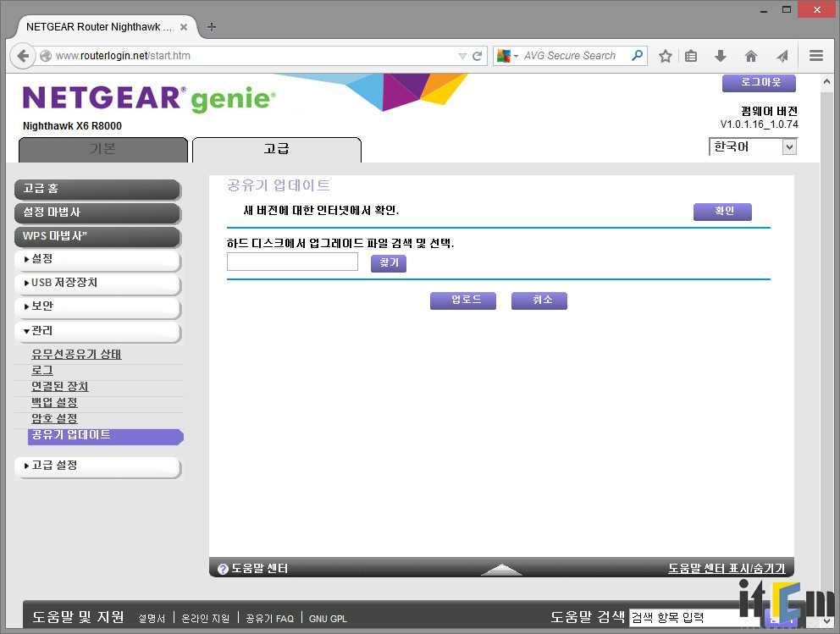Open the 온라인 지원 footer link
Screen dimensions: 840x634
[x=206, y=619]
